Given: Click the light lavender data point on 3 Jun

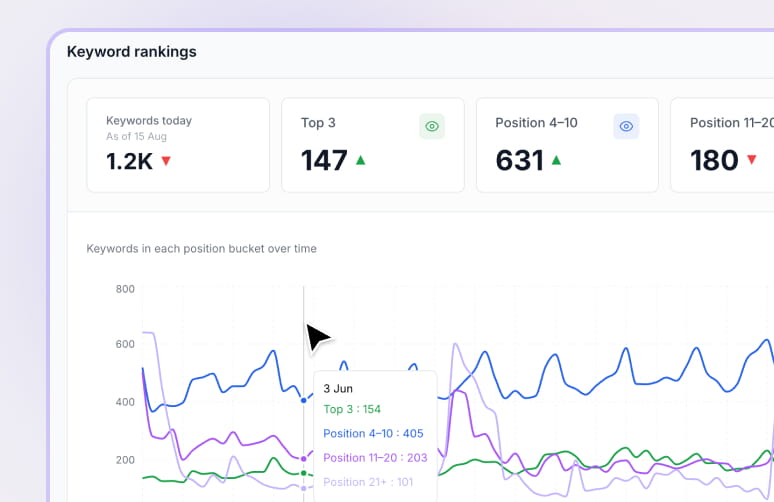Looking at the screenshot, I should coord(304,488).
